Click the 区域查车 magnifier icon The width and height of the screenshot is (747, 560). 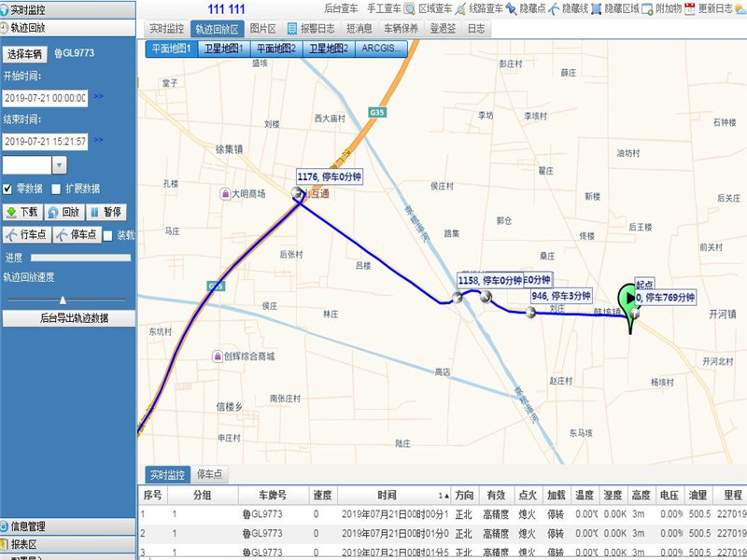(410, 8)
